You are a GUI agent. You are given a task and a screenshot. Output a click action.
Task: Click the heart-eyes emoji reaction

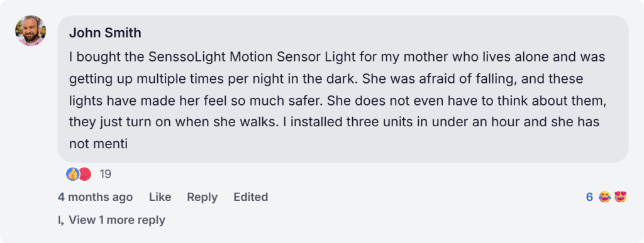pos(621,197)
